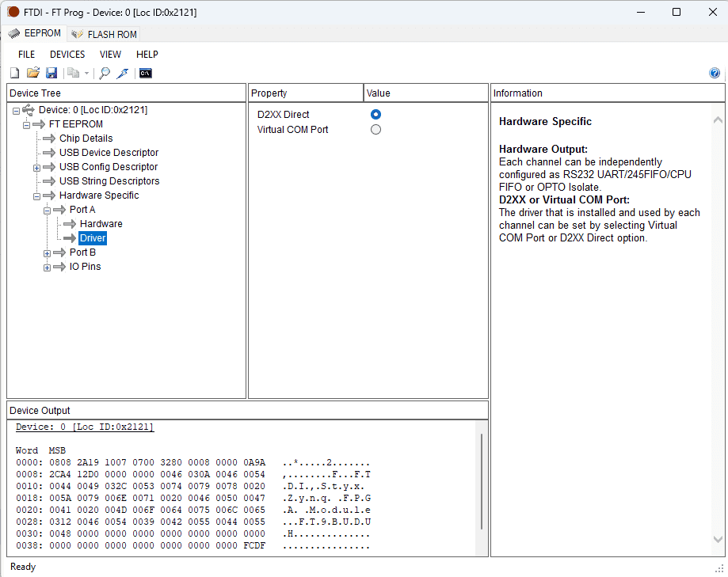Open the command prompt toolbar icon
The image size is (728, 577).
145,74
